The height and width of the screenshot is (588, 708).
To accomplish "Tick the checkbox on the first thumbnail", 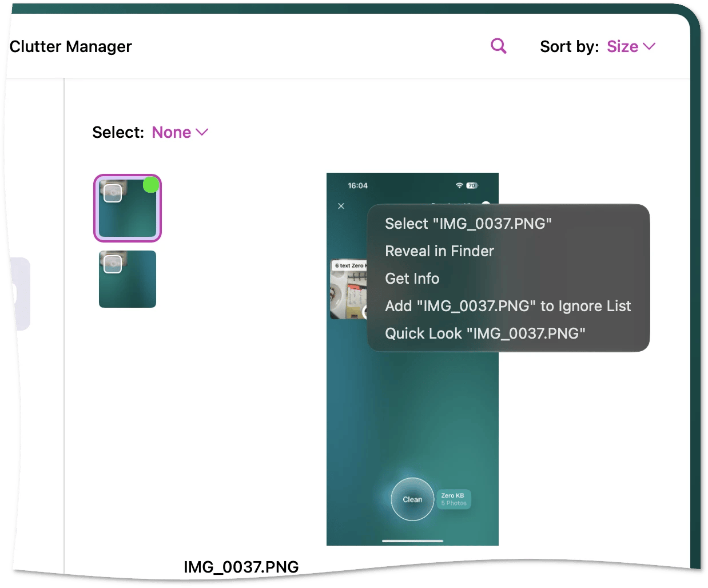I will [113, 193].
